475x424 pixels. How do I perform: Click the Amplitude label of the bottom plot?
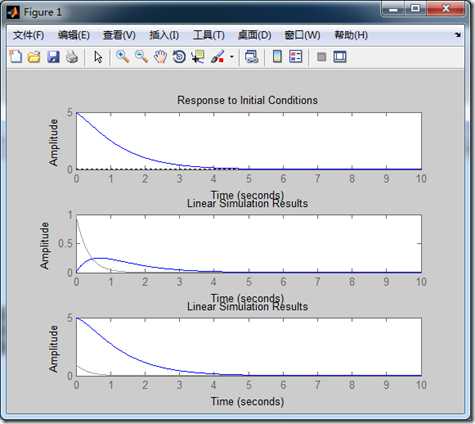(x=53, y=349)
